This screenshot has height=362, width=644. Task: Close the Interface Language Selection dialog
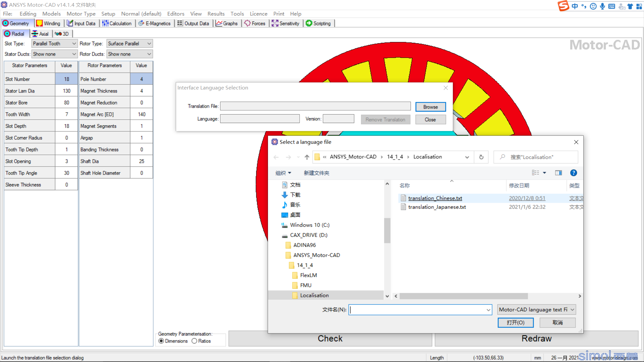coord(446,88)
